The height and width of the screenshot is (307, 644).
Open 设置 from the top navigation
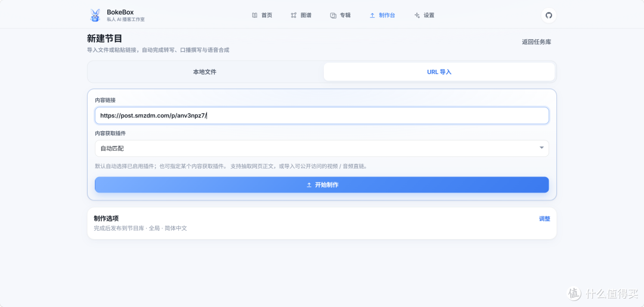click(425, 15)
